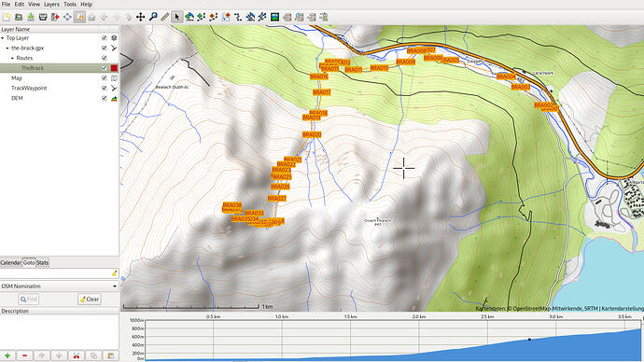Image resolution: width=644 pixels, height=362 pixels.
Task: Open the View menu
Action: click(x=34, y=4)
